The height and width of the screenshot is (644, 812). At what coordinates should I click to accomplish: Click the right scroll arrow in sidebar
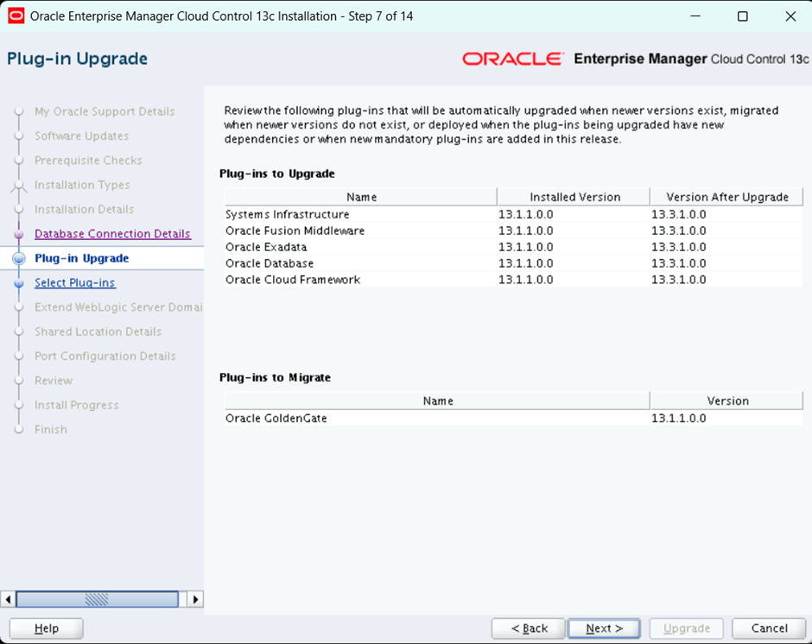pyautogui.click(x=195, y=599)
